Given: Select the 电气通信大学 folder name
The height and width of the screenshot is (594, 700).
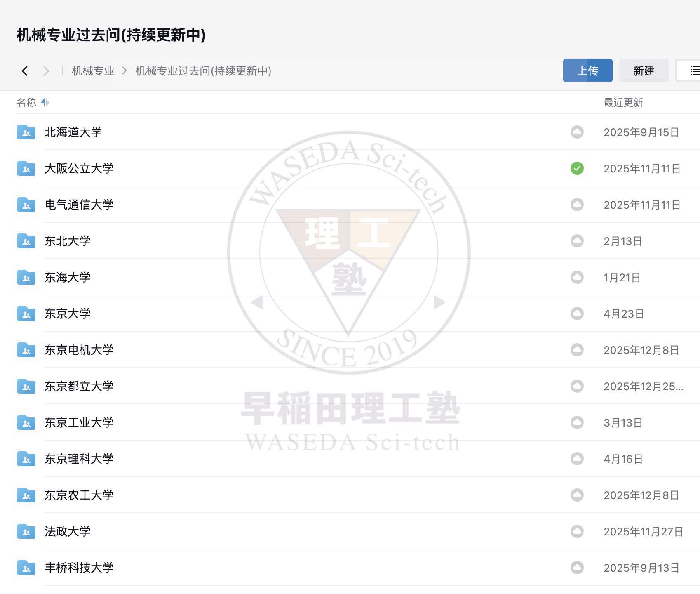Looking at the screenshot, I should (79, 205).
